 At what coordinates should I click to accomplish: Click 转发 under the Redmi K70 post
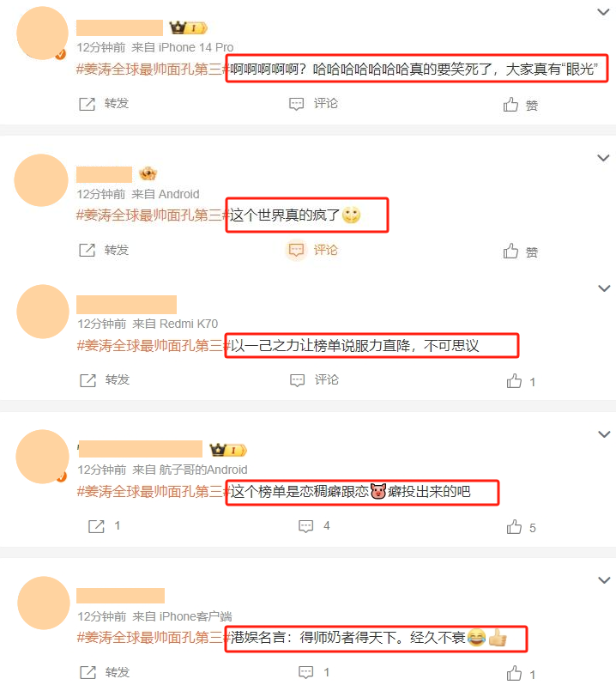point(106,380)
